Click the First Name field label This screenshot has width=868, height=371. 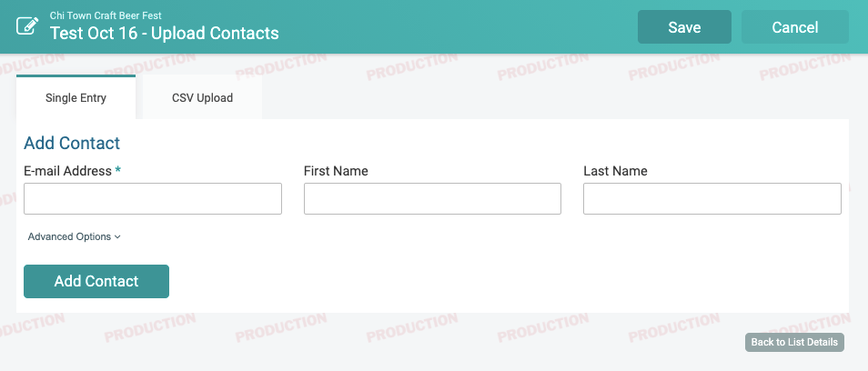[x=336, y=171]
